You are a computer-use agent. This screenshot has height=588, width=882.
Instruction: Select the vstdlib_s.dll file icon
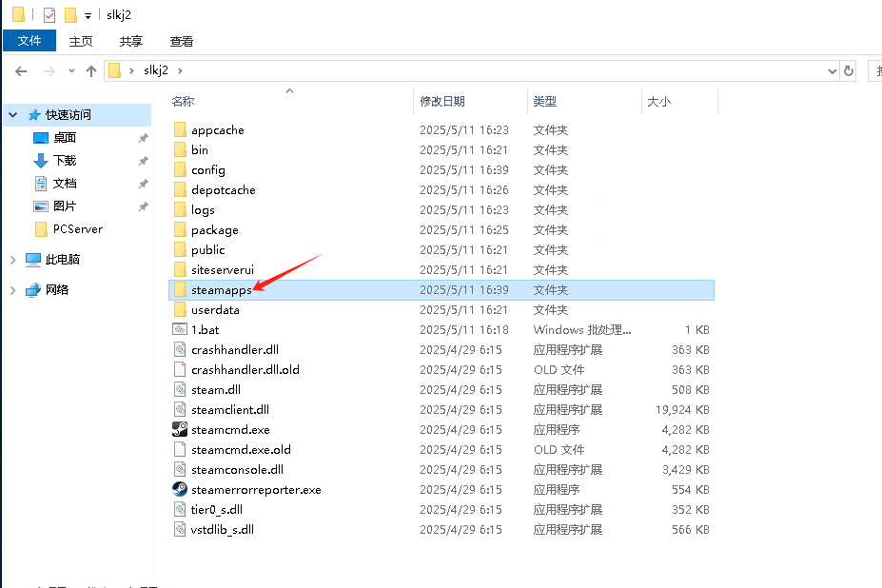coord(180,529)
